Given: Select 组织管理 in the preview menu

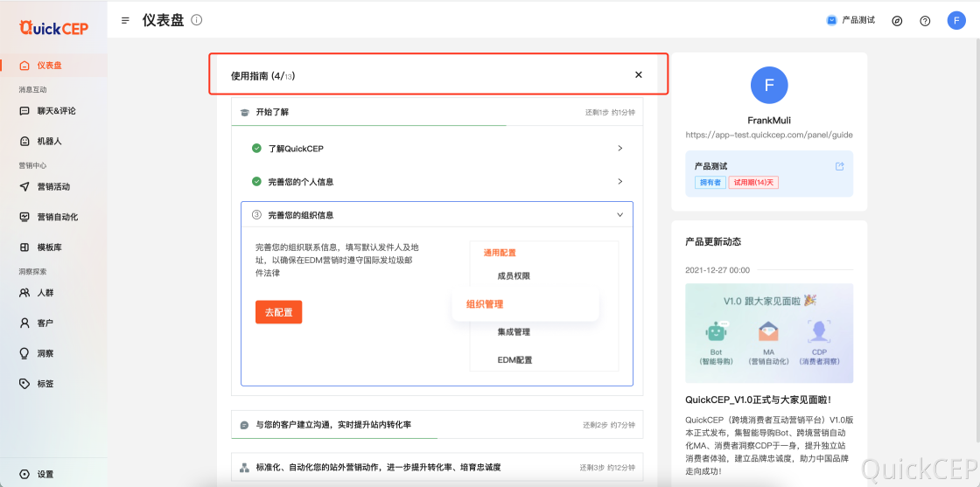Looking at the screenshot, I should 485,304.
